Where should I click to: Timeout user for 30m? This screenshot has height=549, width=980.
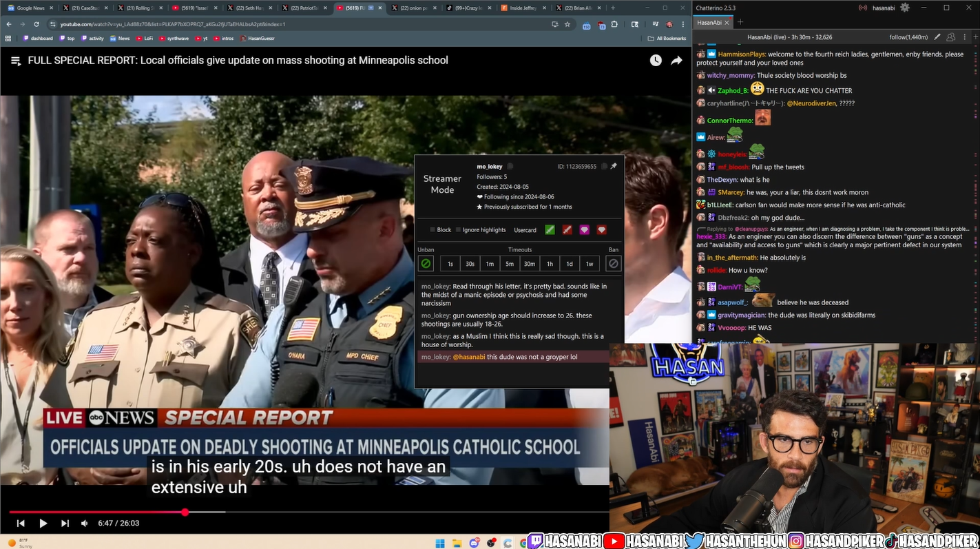[x=530, y=264]
